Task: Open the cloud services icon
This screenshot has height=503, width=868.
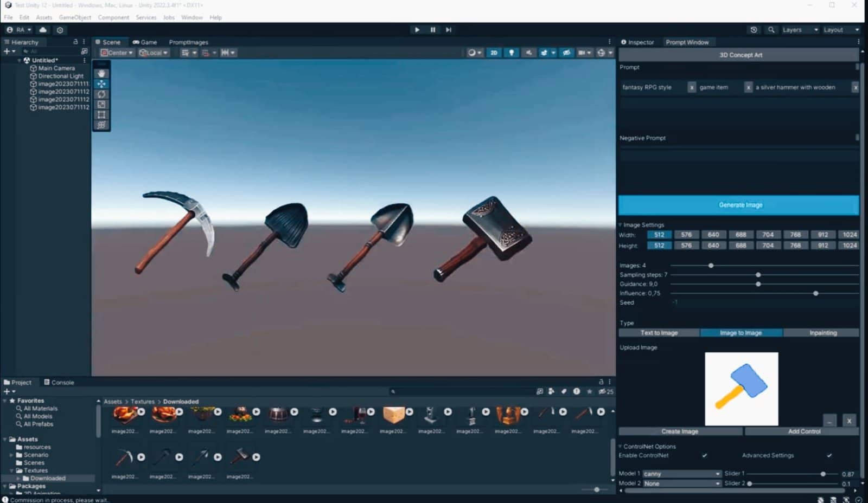Action: point(43,30)
